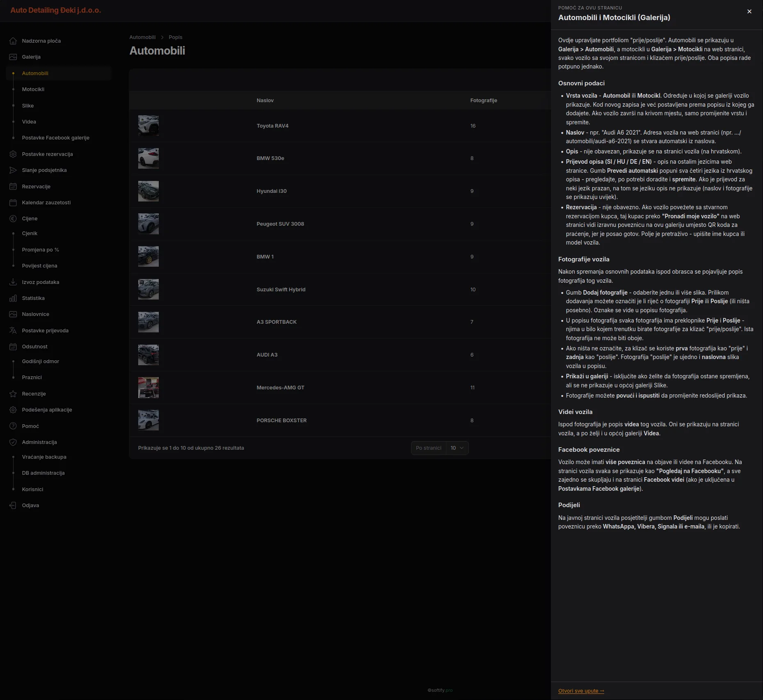Open Vraćanje backupa admin item

coord(44,457)
